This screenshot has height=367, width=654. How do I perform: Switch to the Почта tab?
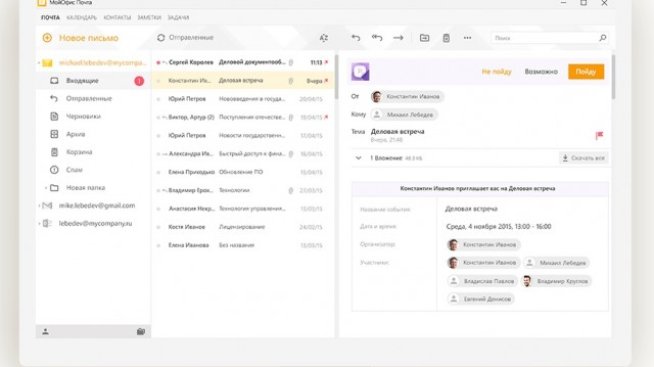click(50, 18)
